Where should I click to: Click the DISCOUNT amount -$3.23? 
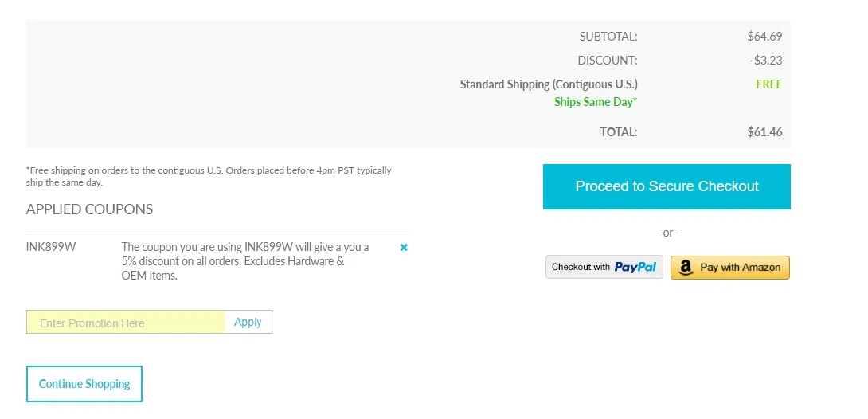pos(766,61)
